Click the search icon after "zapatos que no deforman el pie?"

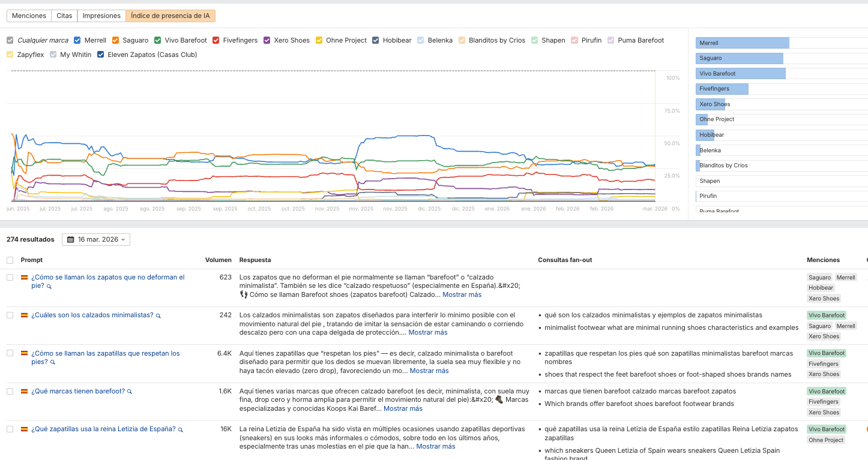[x=50, y=286]
